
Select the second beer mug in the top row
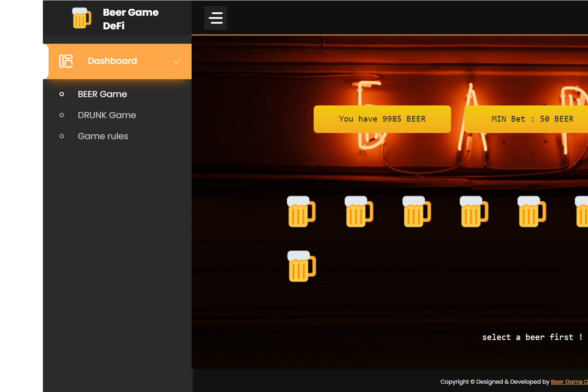click(x=359, y=213)
